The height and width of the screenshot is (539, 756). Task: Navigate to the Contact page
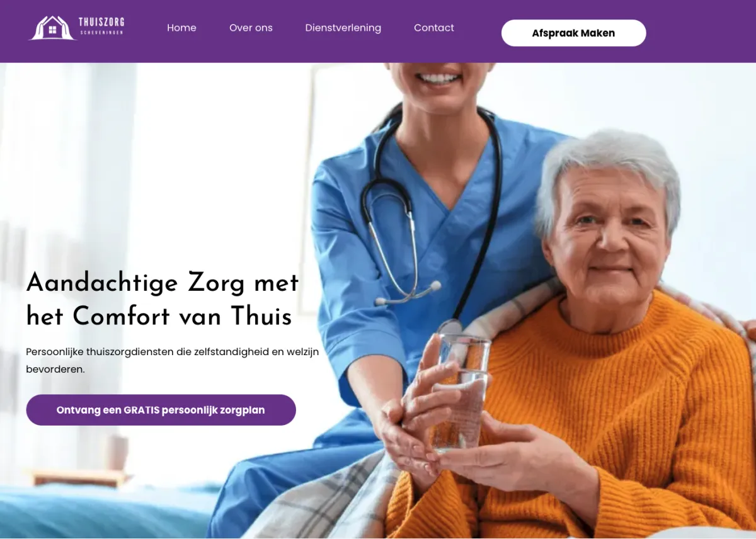(x=434, y=28)
